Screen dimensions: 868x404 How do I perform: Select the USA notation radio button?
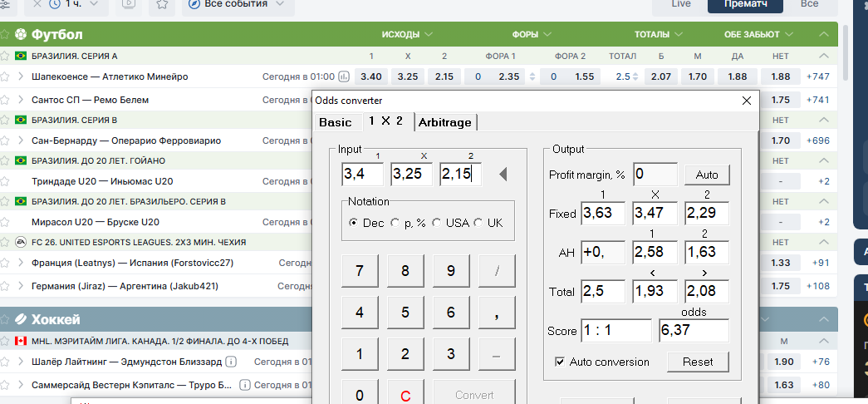[x=436, y=223]
